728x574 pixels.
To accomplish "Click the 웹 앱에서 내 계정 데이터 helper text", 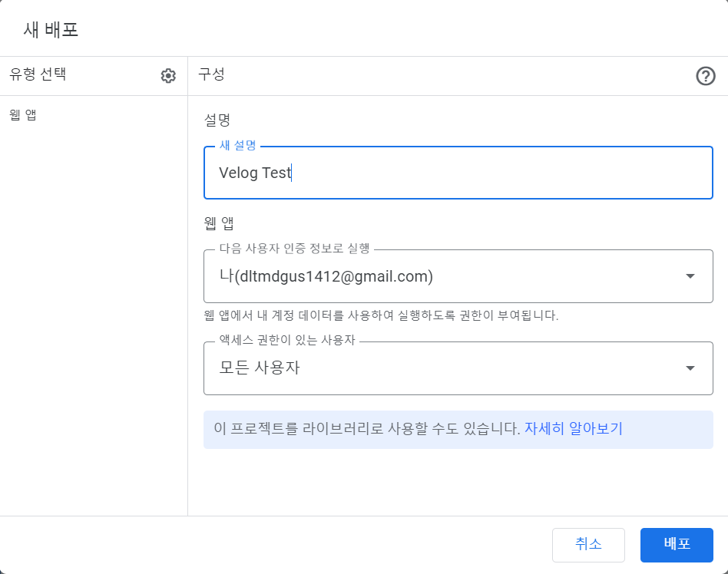I will pyautogui.click(x=381, y=315).
